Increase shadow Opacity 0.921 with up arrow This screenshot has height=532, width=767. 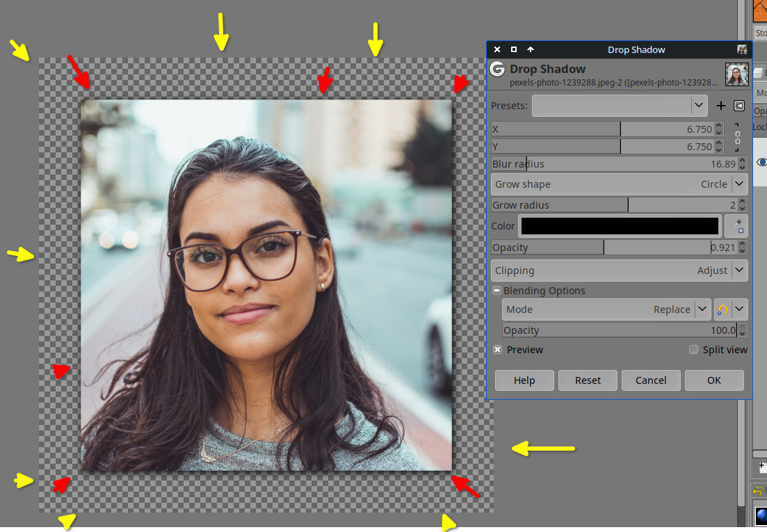point(743,244)
